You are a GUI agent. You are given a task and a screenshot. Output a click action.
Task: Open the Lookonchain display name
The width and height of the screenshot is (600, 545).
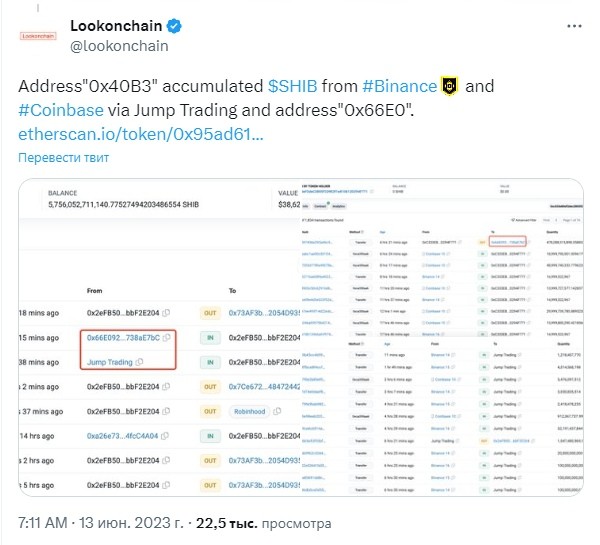point(116,26)
